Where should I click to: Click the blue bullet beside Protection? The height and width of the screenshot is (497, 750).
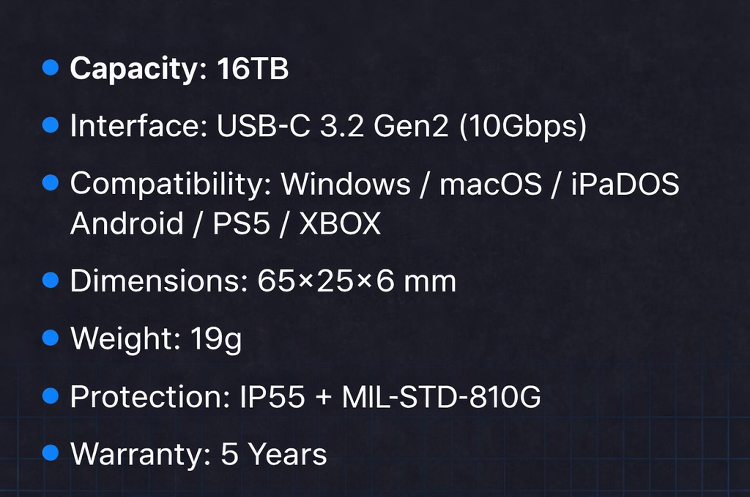coord(51,396)
